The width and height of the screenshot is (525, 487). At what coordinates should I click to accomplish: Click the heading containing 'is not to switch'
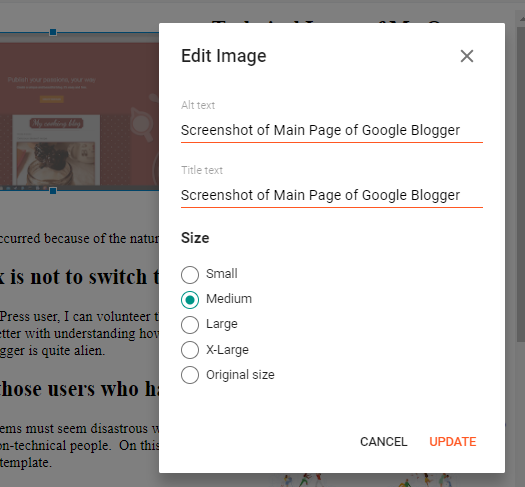coord(79,277)
